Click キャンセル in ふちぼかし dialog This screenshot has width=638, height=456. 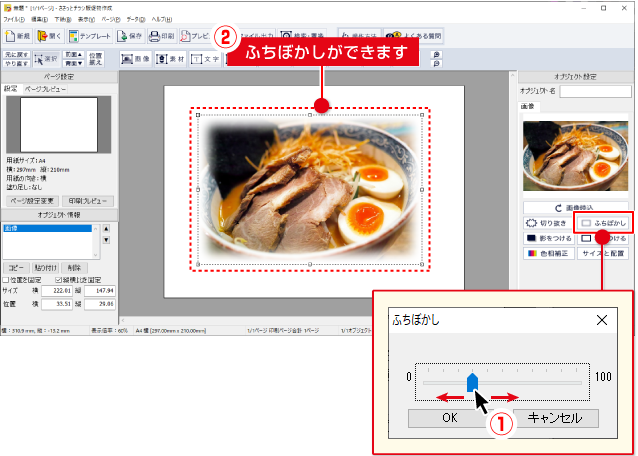pos(555,418)
